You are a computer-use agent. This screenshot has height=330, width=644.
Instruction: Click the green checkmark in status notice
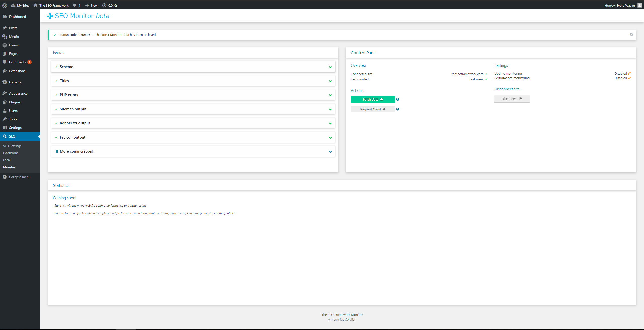click(x=55, y=35)
